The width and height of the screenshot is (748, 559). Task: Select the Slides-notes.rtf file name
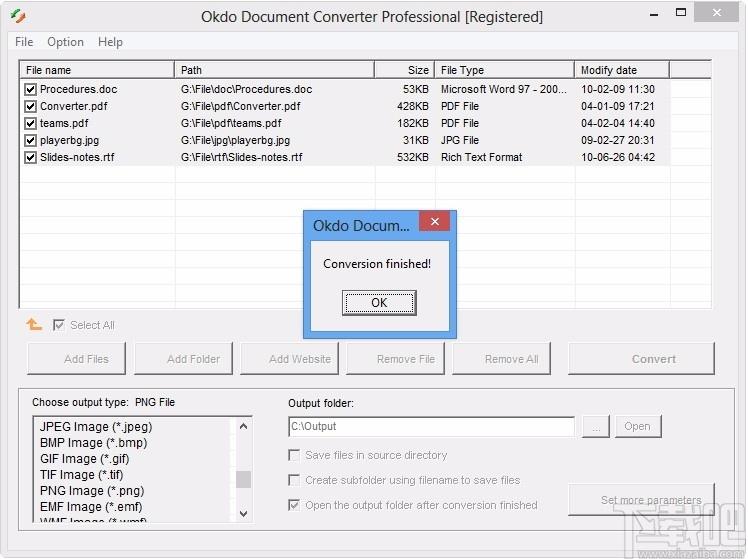click(77, 157)
